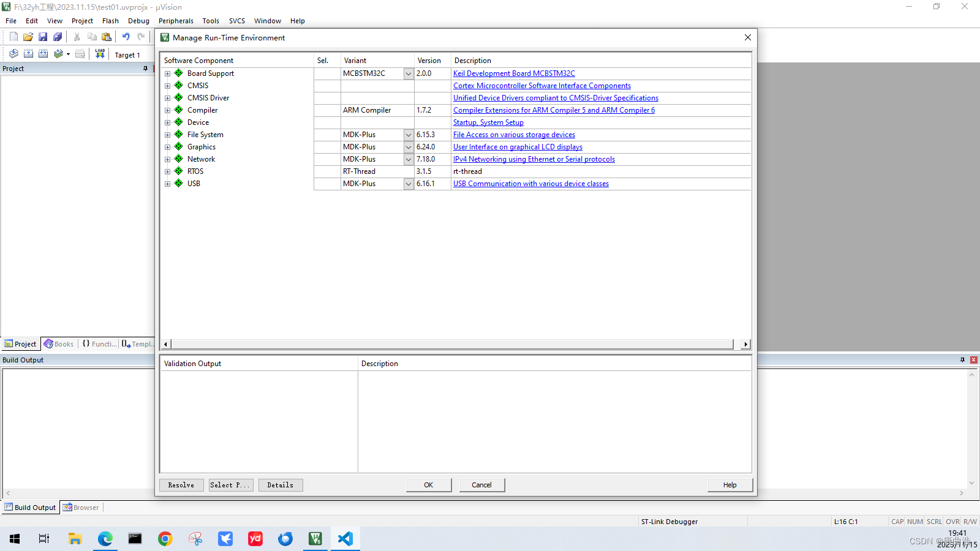The image size is (980, 551).
Task: Click the green diamond icon beside USB
Action: (178, 183)
